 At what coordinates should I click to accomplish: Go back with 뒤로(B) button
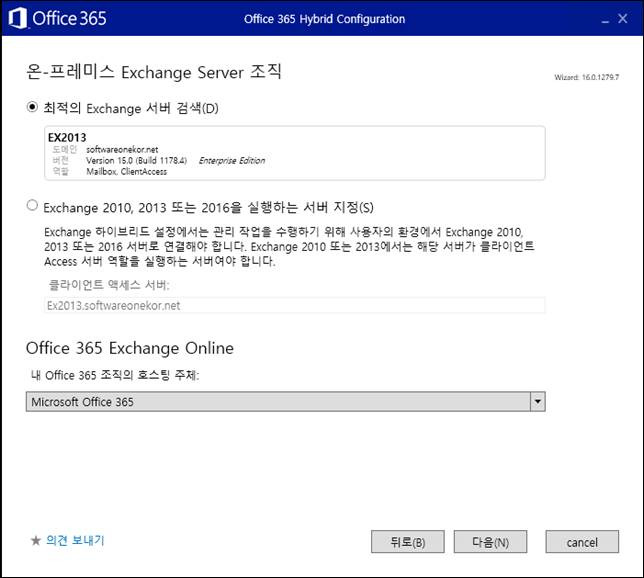click(407, 542)
